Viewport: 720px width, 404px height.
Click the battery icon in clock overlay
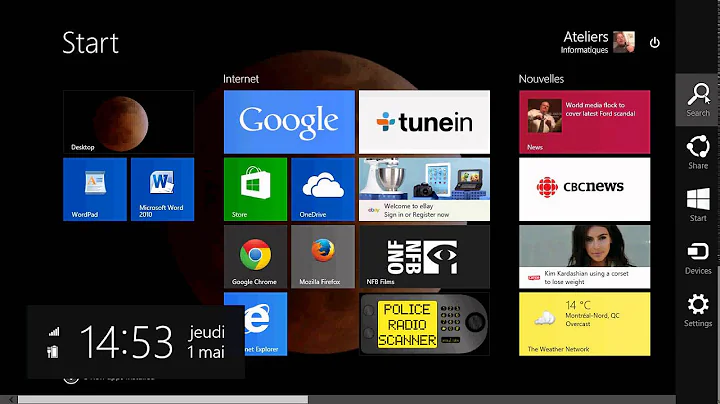pyautogui.click(x=53, y=352)
